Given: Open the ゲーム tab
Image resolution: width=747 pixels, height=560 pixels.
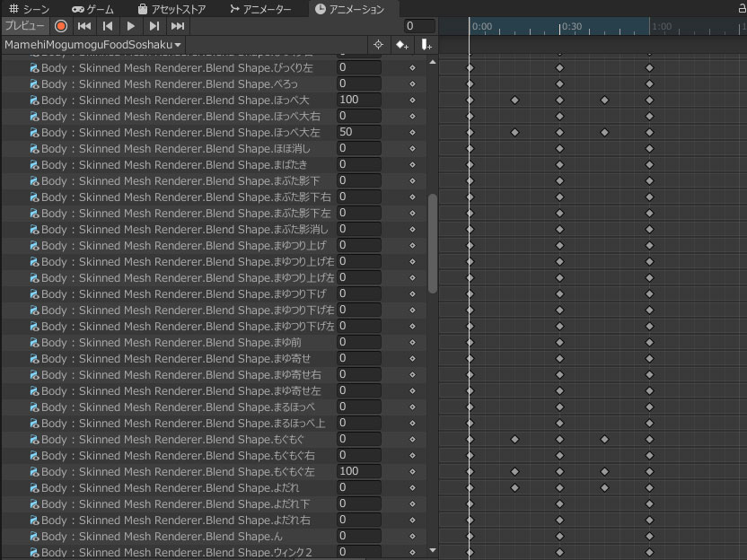Looking at the screenshot, I should coord(92,9).
